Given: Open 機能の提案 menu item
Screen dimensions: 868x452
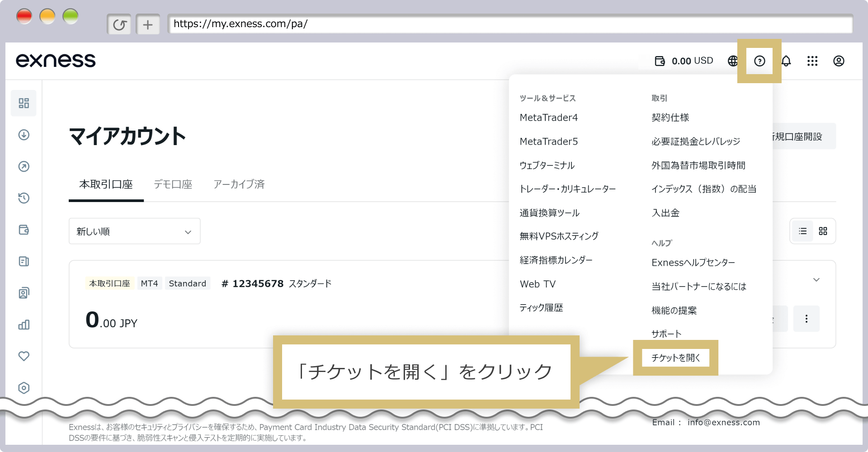Looking at the screenshot, I should pos(674,311).
